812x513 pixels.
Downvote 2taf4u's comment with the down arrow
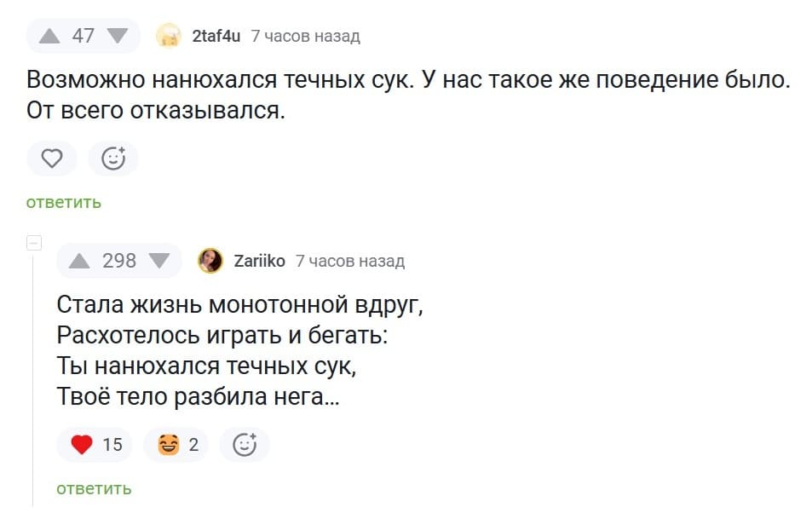[x=117, y=35]
